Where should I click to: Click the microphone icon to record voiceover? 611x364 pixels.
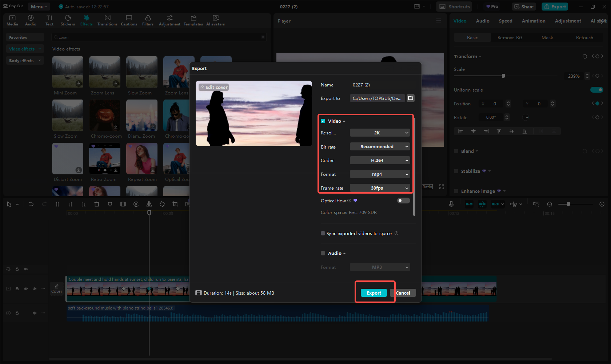pos(451,204)
